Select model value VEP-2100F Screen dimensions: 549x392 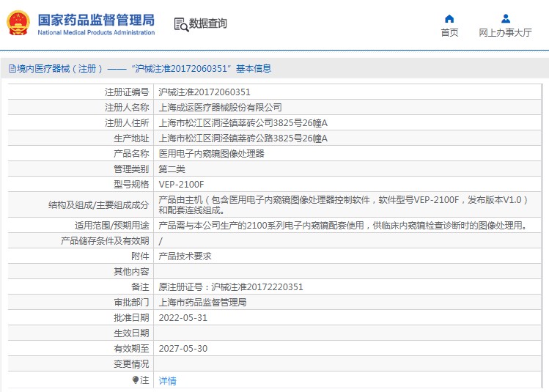tap(181, 185)
